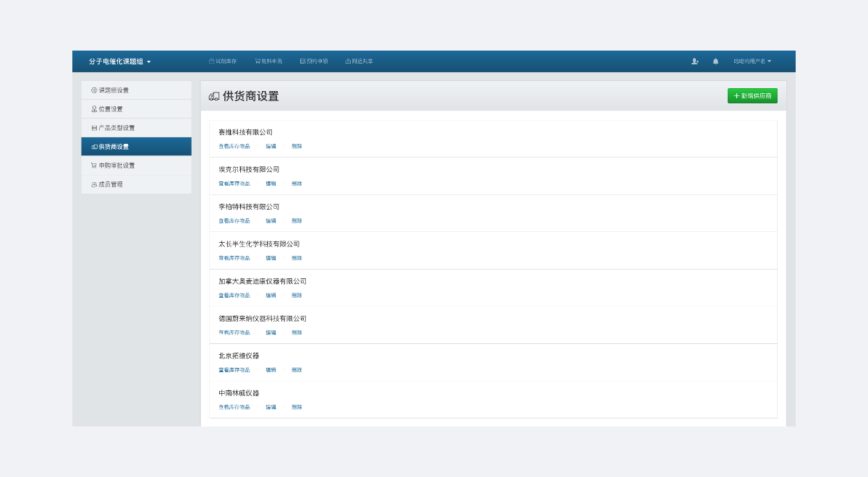Delete supplier 太长半生化学科技有限公司
This screenshot has width=868, height=477.
tap(297, 258)
